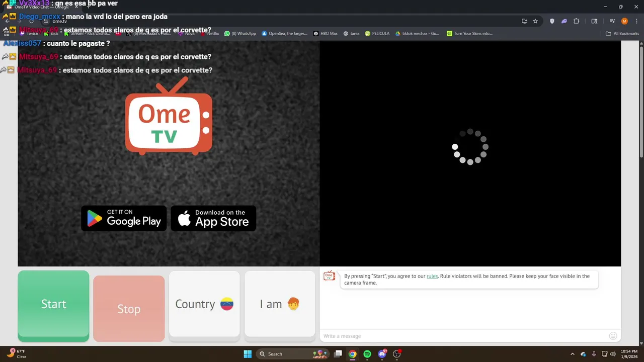Bookmark this page with the star icon
Screen dimensions: 644x362
coord(535,21)
